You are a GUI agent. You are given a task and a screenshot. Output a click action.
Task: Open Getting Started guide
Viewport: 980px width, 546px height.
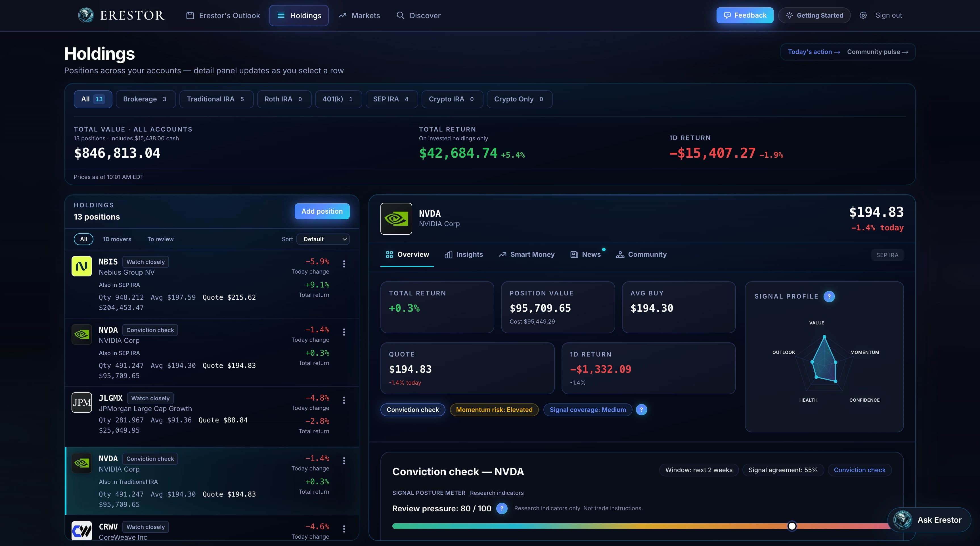tap(814, 15)
